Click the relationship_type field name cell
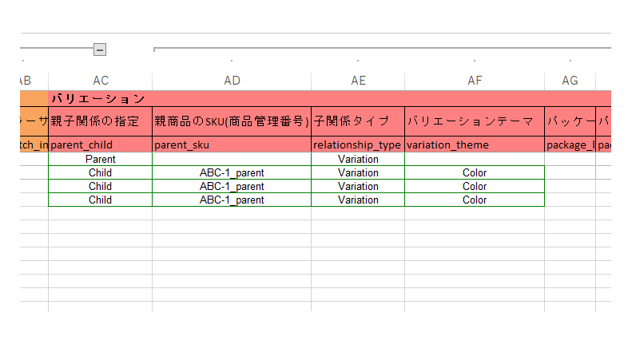 click(358, 144)
